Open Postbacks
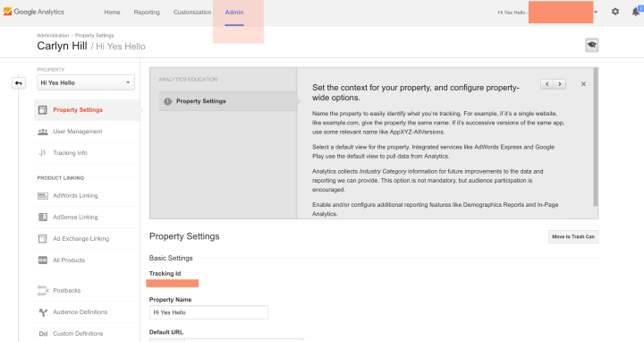The width and height of the screenshot is (644, 342). [66, 291]
